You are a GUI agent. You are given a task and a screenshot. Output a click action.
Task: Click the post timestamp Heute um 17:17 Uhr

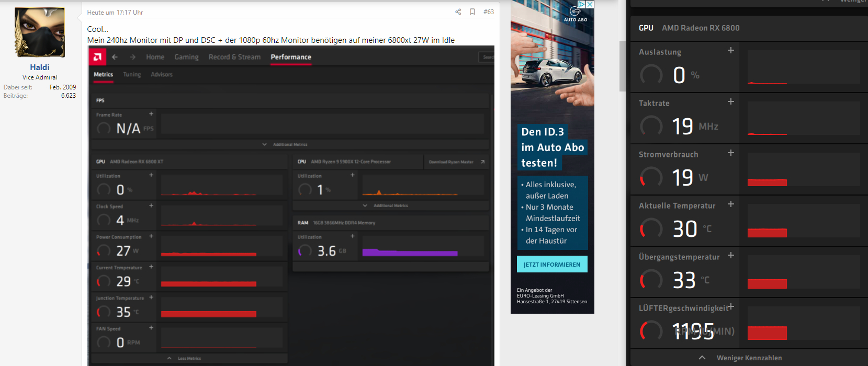click(x=115, y=12)
